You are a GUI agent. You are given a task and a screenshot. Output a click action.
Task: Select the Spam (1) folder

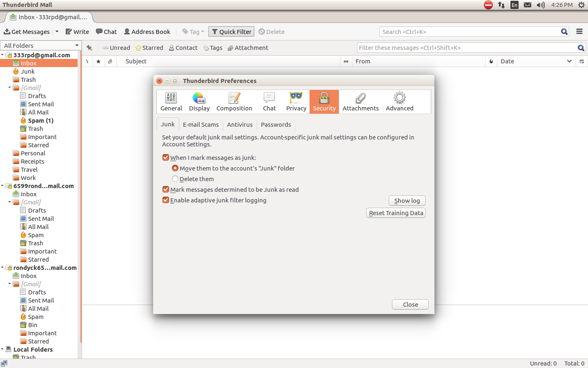[x=41, y=121]
